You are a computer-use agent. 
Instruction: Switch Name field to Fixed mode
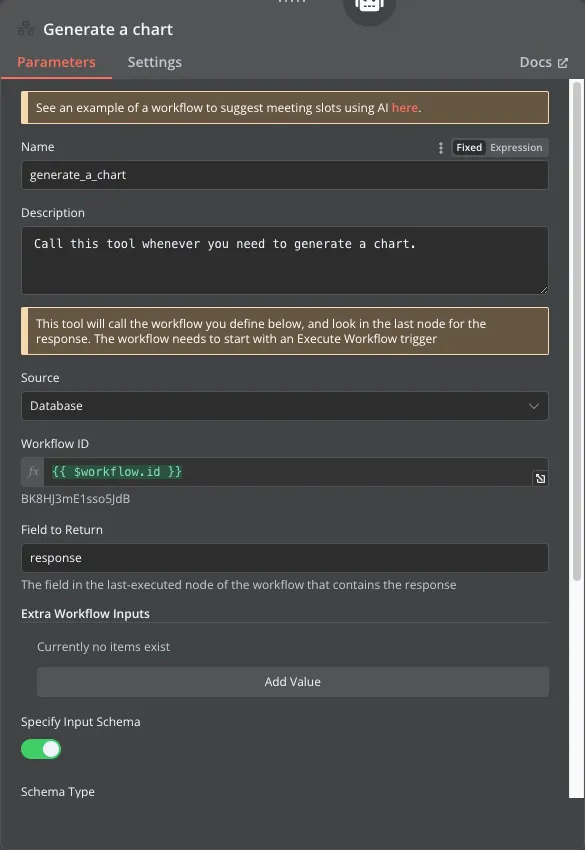click(x=468, y=147)
